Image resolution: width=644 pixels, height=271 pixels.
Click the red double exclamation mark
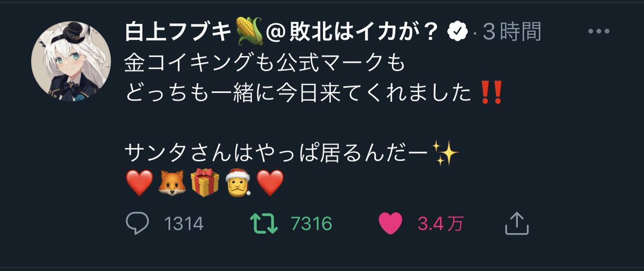(x=491, y=94)
